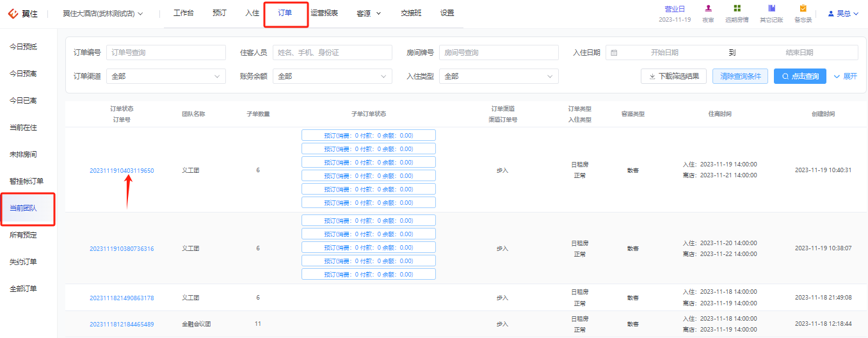Open order 2023111910380736316
Image resolution: width=868 pixels, height=338 pixels.
[122, 248]
